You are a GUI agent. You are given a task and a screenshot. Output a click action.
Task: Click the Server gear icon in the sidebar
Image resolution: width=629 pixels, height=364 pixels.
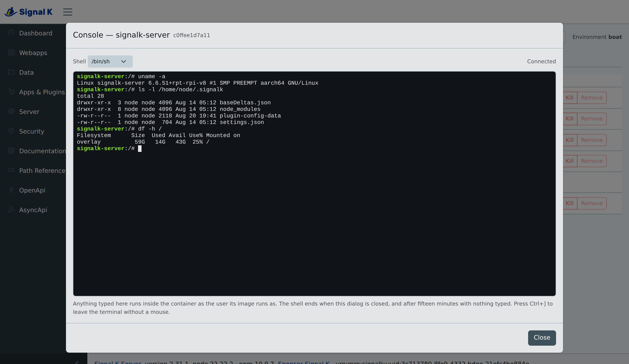click(x=11, y=112)
